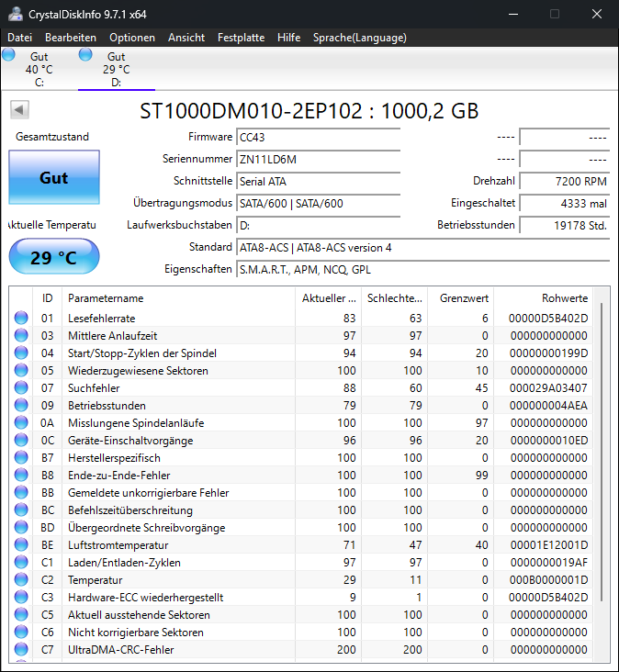Select raw value 000B0000001D

point(548,580)
